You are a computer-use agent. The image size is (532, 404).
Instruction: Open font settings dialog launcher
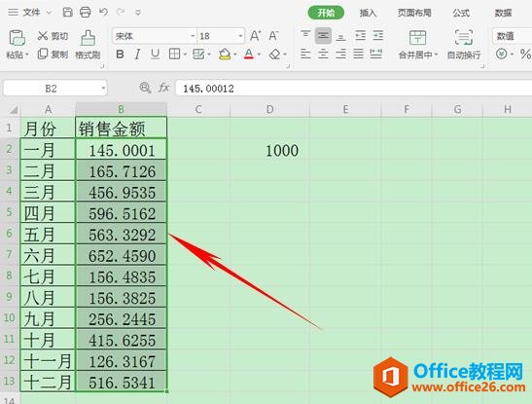(288, 66)
